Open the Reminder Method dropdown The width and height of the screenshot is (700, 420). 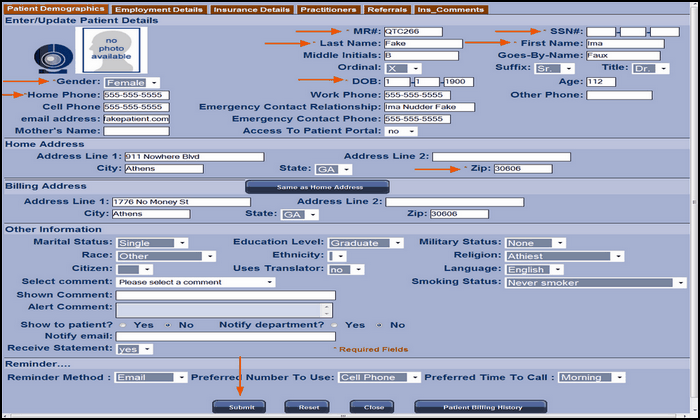coord(151,377)
